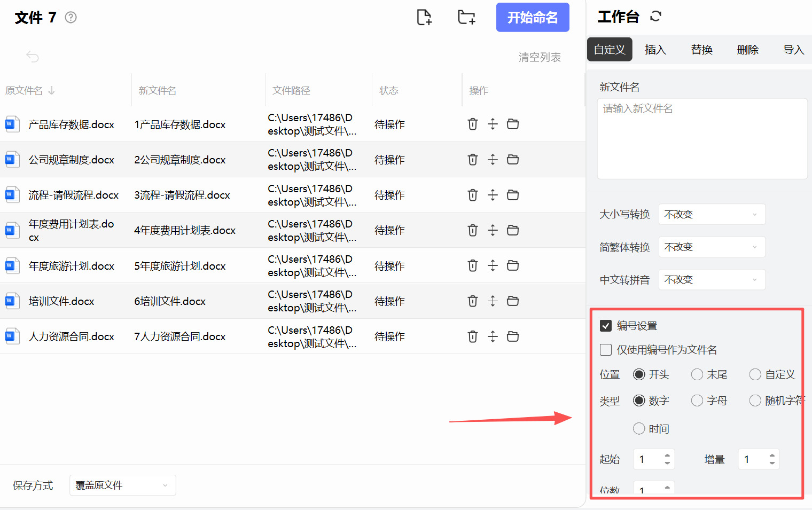Open 保存方式 dropdown showing 覆盖原文件
Viewport: 812px width, 510px height.
tap(122, 485)
